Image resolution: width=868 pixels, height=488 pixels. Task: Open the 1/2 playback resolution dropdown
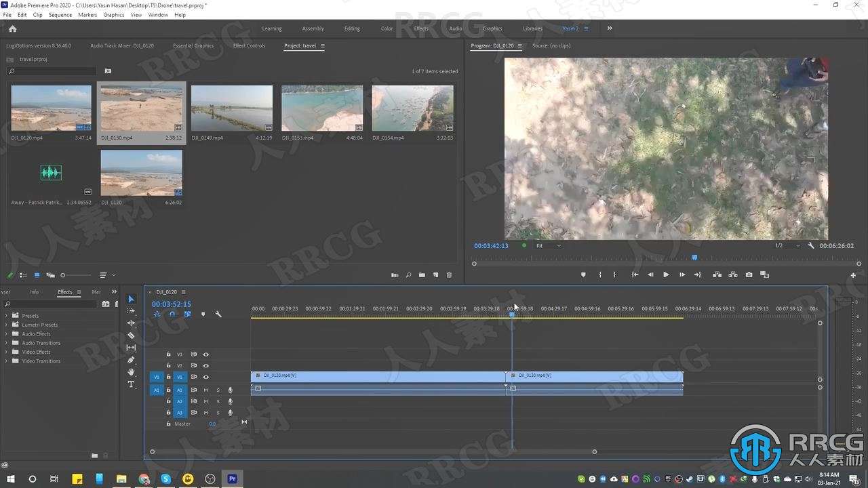787,245
